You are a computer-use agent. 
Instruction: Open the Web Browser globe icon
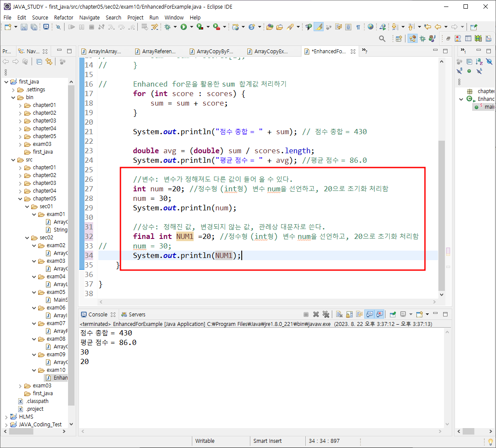pyautogui.click(x=370, y=27)
